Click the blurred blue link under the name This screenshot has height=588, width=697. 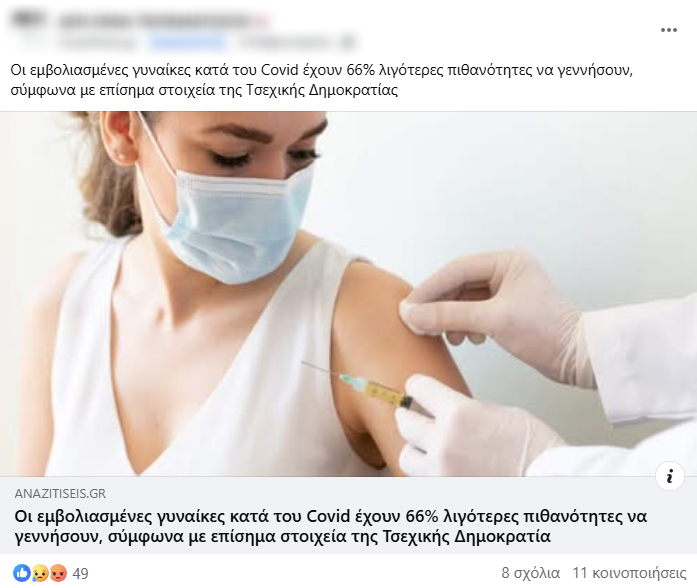pyautogui.click(x=187, y=43)
